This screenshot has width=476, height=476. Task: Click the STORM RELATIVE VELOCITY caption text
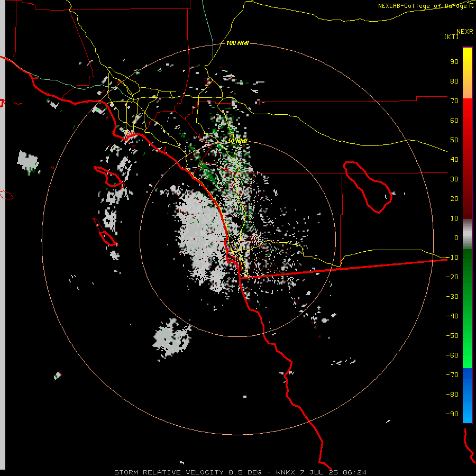[x=169, y=472]
